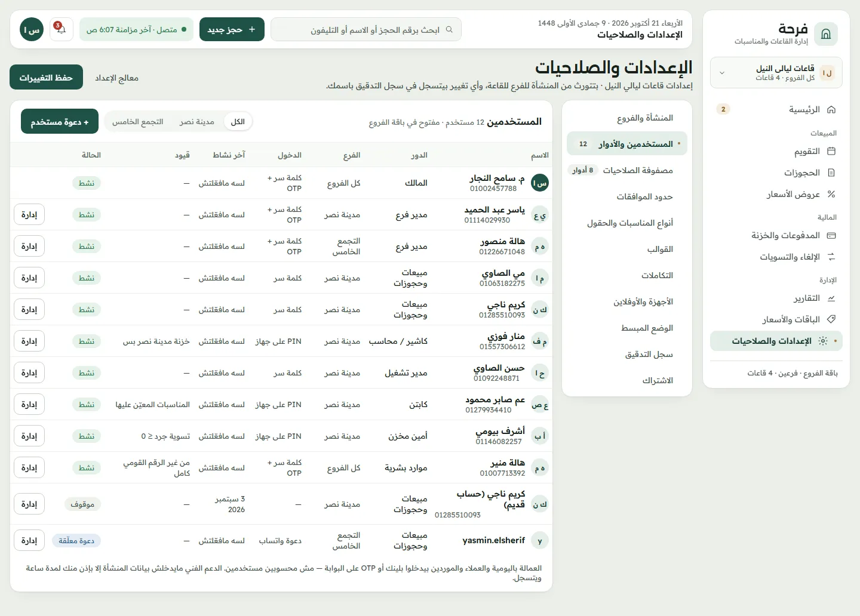Open سجل التدقيق section

click(x=627, y=354)
